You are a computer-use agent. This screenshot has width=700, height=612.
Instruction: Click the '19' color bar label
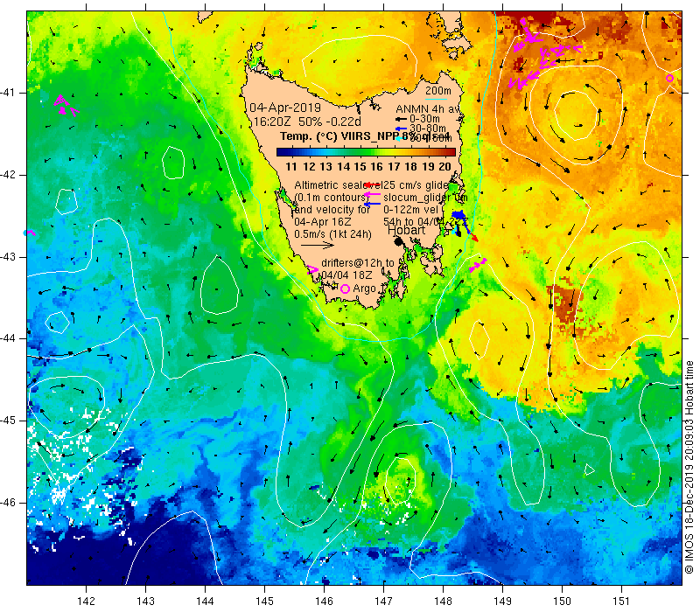(428, 167)
